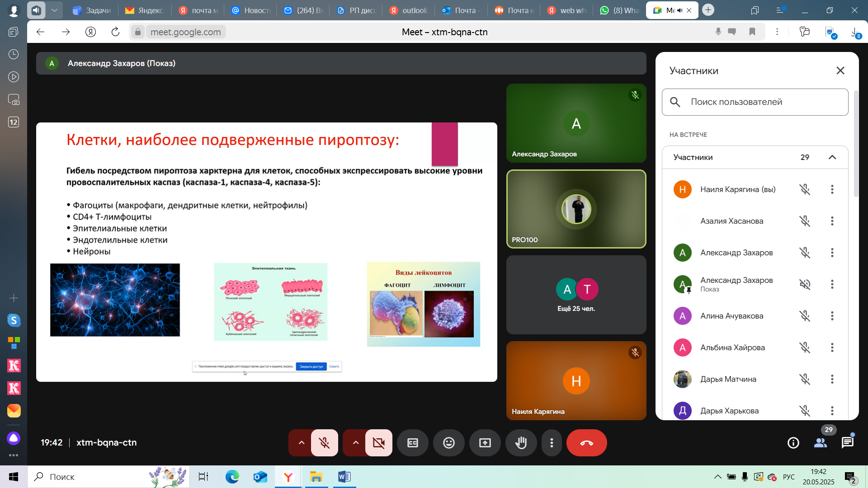Click Ещё 25 чел. participants tile
The image size is (868, 488).
pyautogui.click(x=576, y=295)
